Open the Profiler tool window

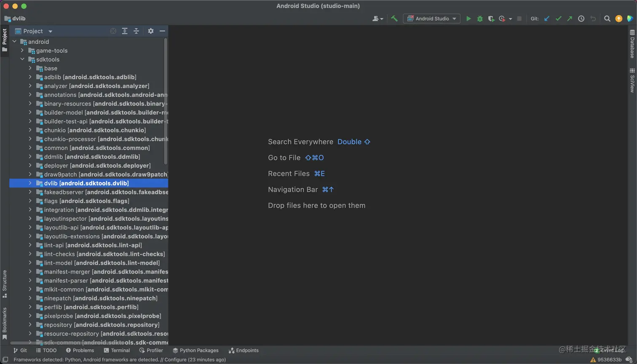tap(151, 351)
